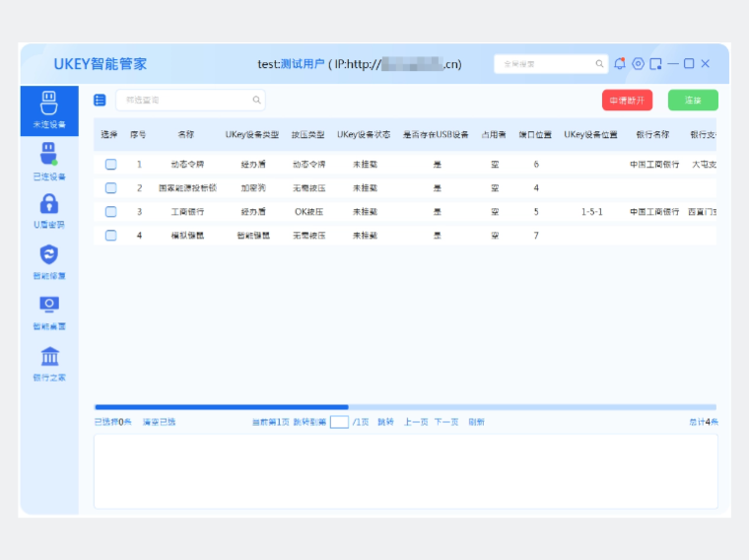749x560 pixels.
Task: Open the 已连设备 connected devices icon
Action: click(48, 154)
